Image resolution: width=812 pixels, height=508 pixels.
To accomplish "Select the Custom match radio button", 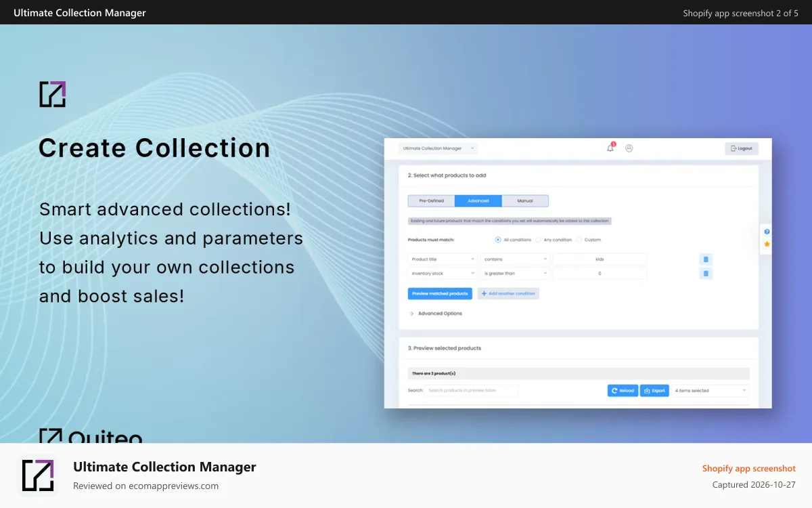I will pos(579,240).
